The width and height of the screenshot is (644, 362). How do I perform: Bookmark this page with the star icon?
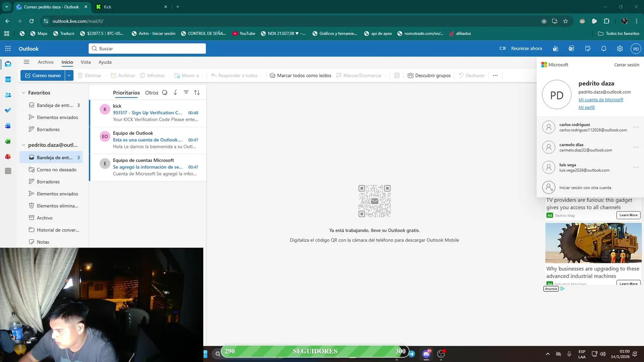coord(566,21)
